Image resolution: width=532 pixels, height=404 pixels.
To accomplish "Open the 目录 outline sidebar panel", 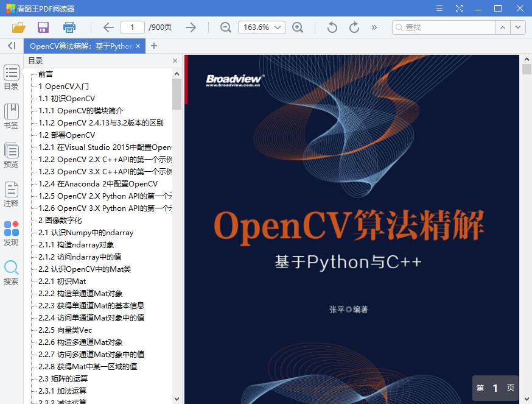I will (x=11, y=77).
